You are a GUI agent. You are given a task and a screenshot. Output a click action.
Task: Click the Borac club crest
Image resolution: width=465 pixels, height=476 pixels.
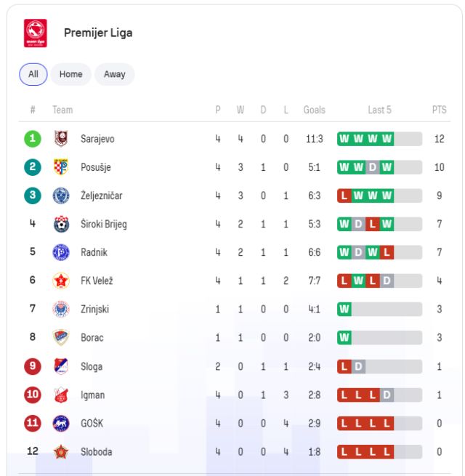(61, 337)
